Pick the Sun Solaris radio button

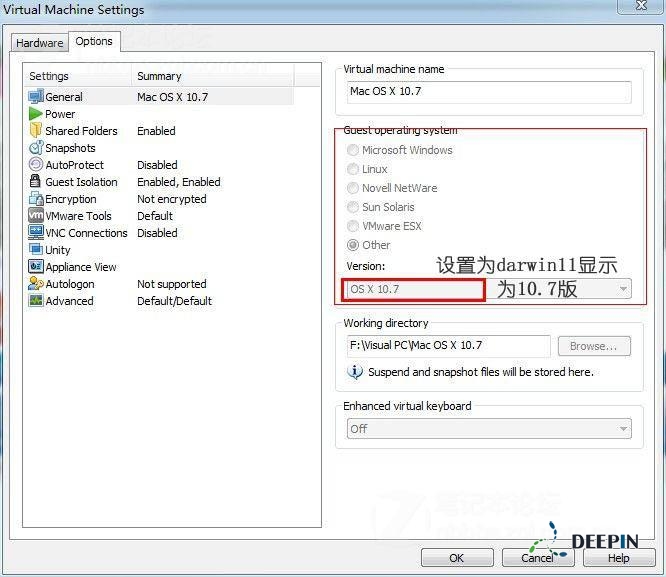tap(353, 207)
